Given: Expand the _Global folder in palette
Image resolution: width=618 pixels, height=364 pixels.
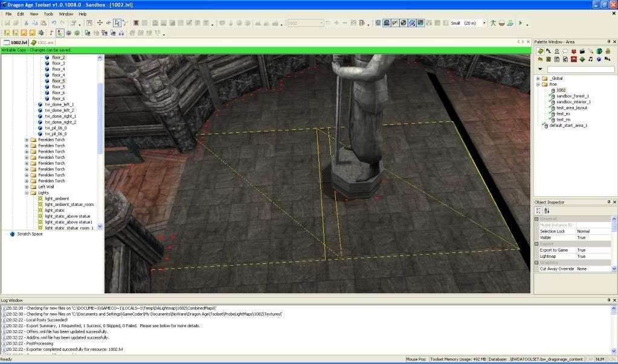Looking at the screenshot, I should pos(538,78).
